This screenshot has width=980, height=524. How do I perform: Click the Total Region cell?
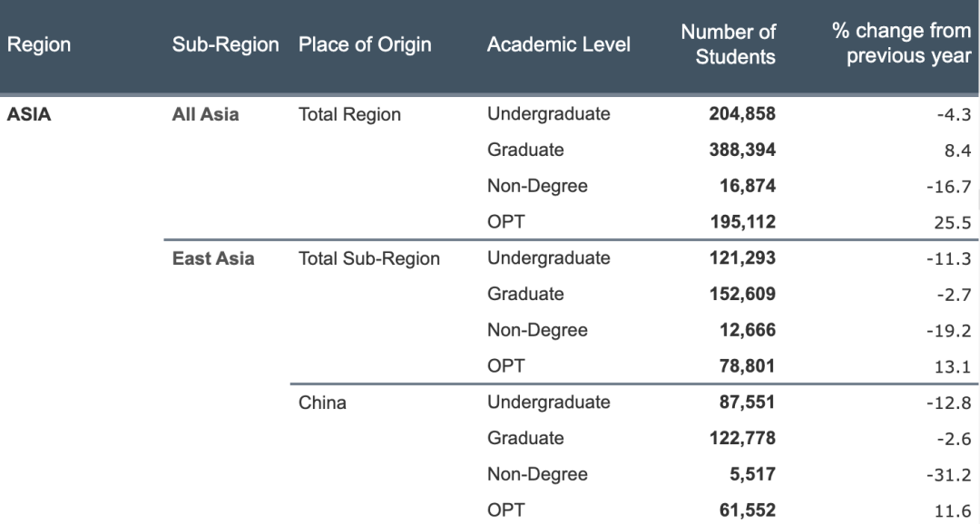[x=349, y=114]
